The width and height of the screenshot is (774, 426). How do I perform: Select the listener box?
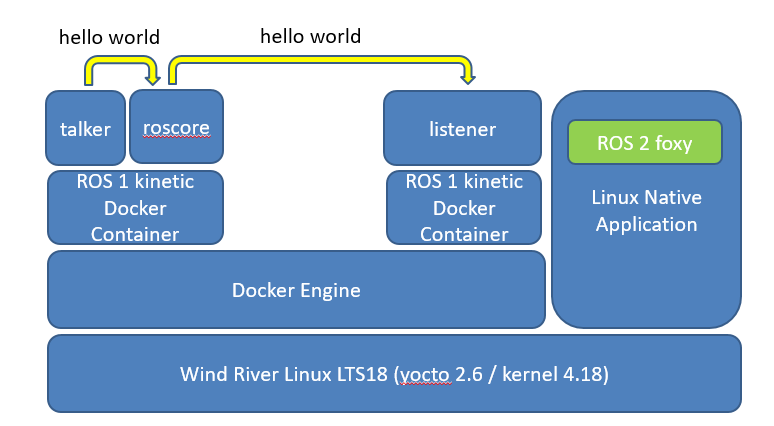pos(463,128)
